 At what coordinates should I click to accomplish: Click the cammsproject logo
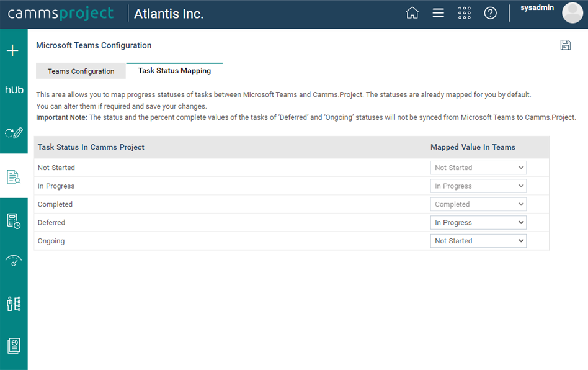coord(60,13)
